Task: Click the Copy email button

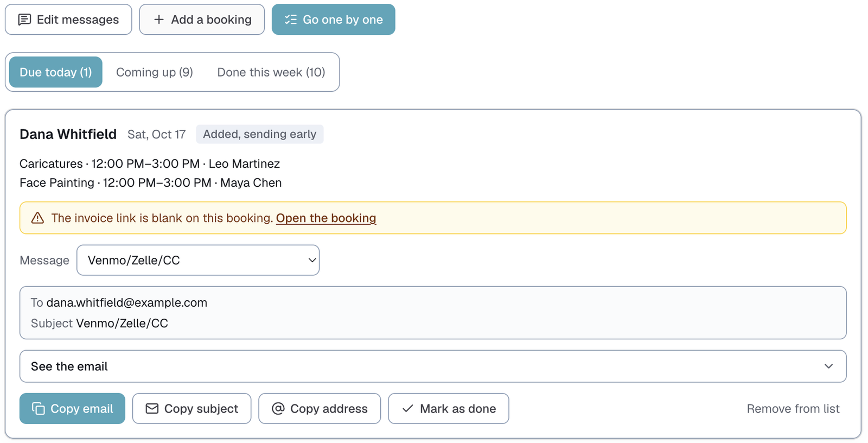Action: (72, 408)
